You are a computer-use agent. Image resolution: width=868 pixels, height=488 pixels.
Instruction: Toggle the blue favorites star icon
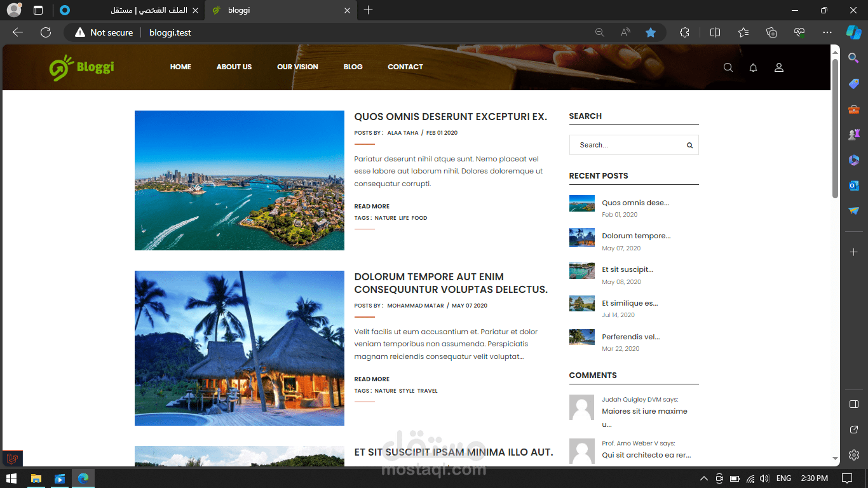(651, 32)
